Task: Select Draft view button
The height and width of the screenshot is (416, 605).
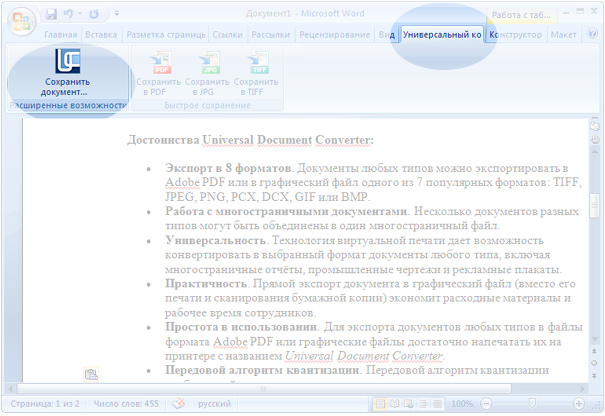Action: click(437, 404)
